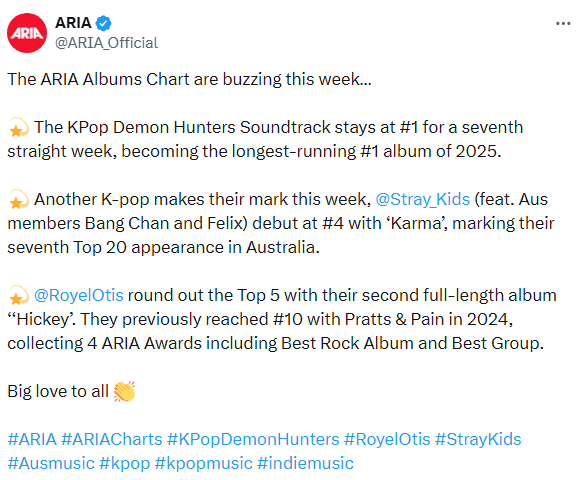Open the #KPopDemonHunters hashtag
This screenshot has width=582, height=480.
tap(253, 439)
